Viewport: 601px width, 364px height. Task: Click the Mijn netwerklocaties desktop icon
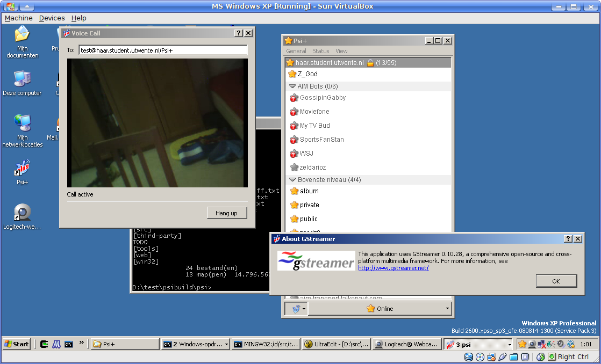pyautogui.click(x=22, y=123)
